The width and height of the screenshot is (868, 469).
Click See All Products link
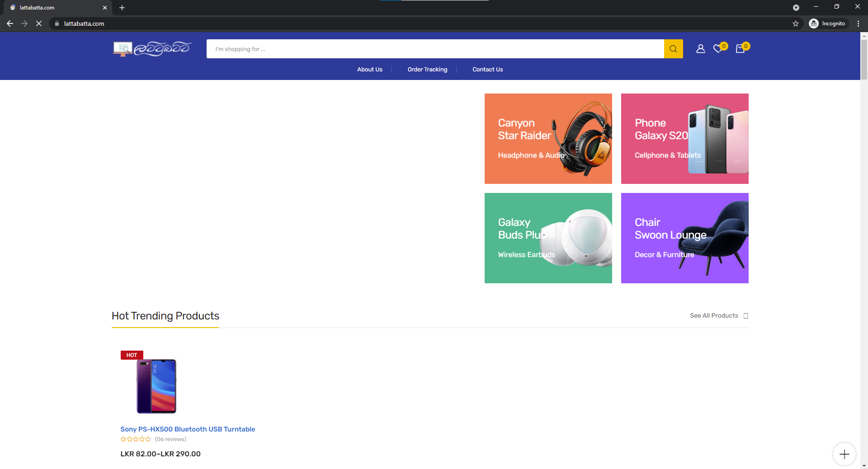pyautogui.click(x=714, y=315)
